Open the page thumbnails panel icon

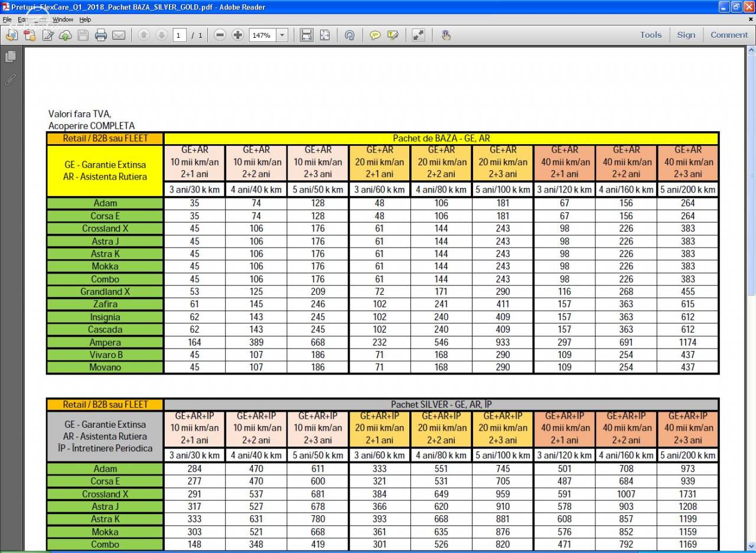pyautogui.click(x=10, y=57)
